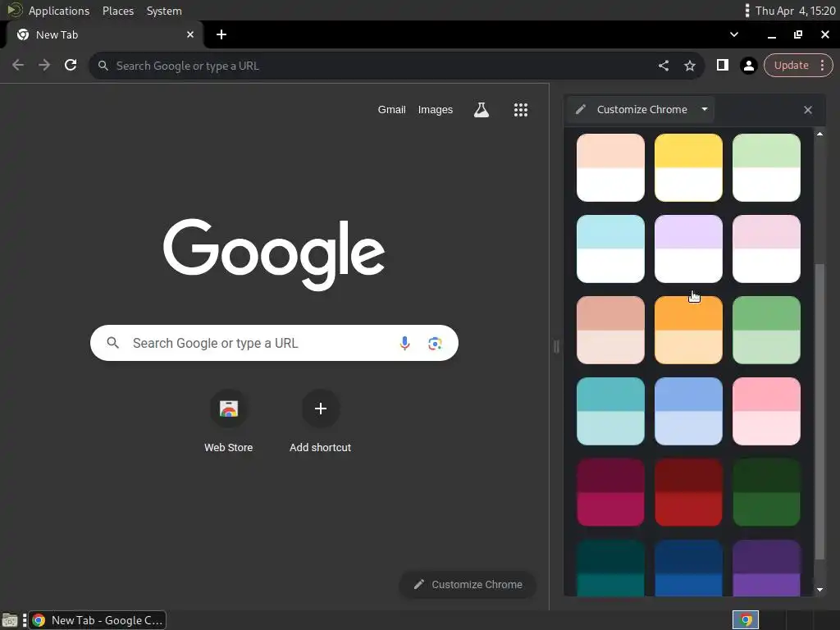Go back using the browser back arrow
This screenshot has width=840, height=630.
tap(18, 66)
